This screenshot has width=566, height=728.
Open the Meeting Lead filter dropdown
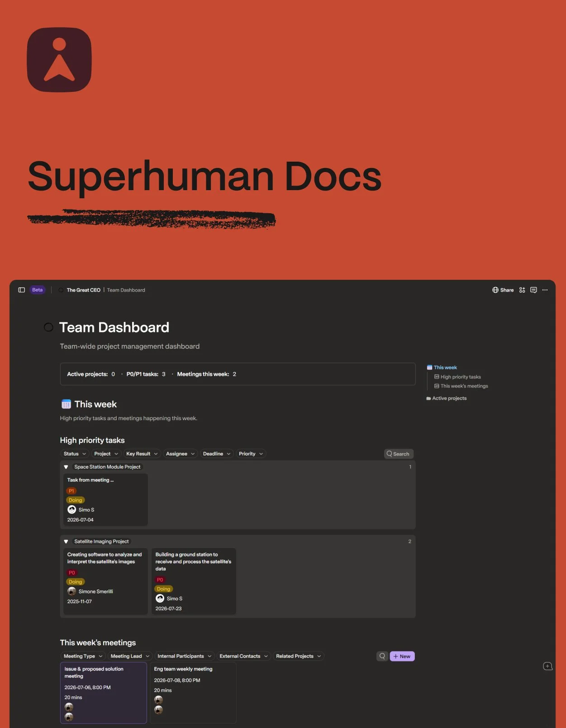[x=130, y=656]
